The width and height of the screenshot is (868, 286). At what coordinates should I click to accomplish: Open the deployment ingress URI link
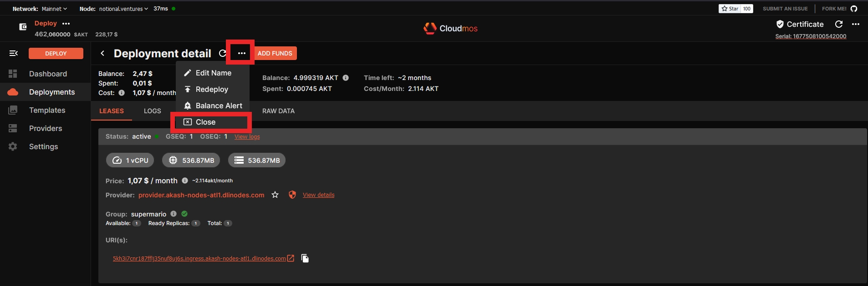click(199, 258)
